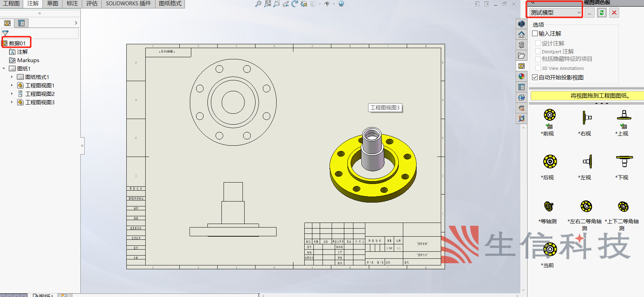Screen dimensions: 644x297
Task: Select the *等轴测 view thumbnail
Action: pyautogui.click(x=548, y=206)
